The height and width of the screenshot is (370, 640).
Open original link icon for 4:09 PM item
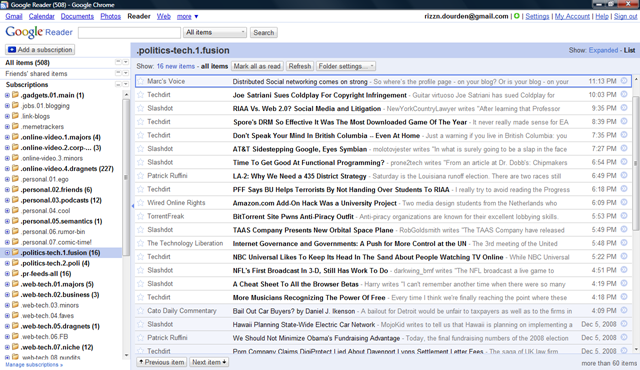point(624,310)
